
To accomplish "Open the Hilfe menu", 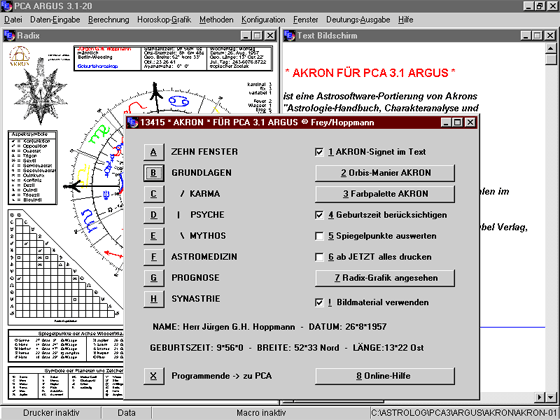I will click(406, 20).
